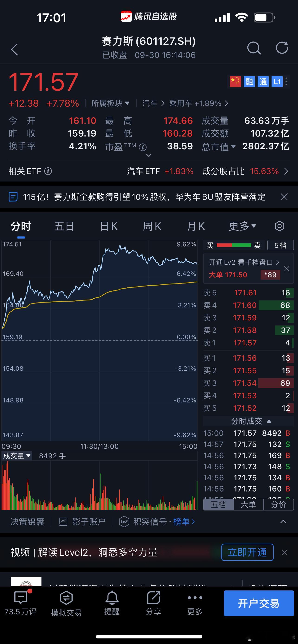The width and height of the screenshot is (298, 644).
Task: Open related ETF details chevron
Action: click(x=286, y=171)
